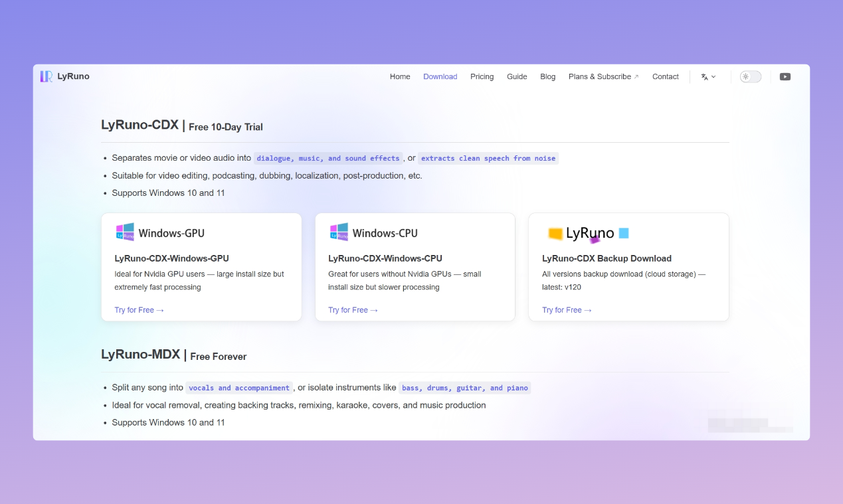Click 'Great for users without Nvidia GPUs' description
Image resolution: width=843 pixels, height=504 pixels.
[405, 281]
